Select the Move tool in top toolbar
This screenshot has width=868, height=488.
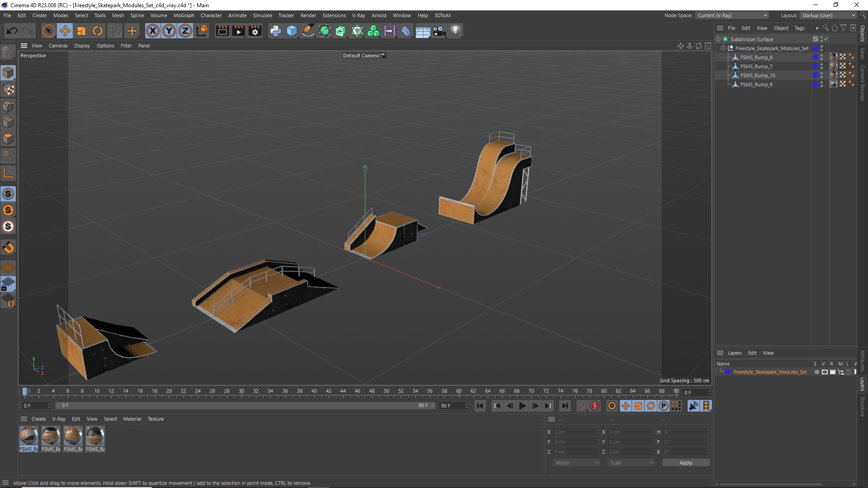pyautogui.click(x=65, y=31)
